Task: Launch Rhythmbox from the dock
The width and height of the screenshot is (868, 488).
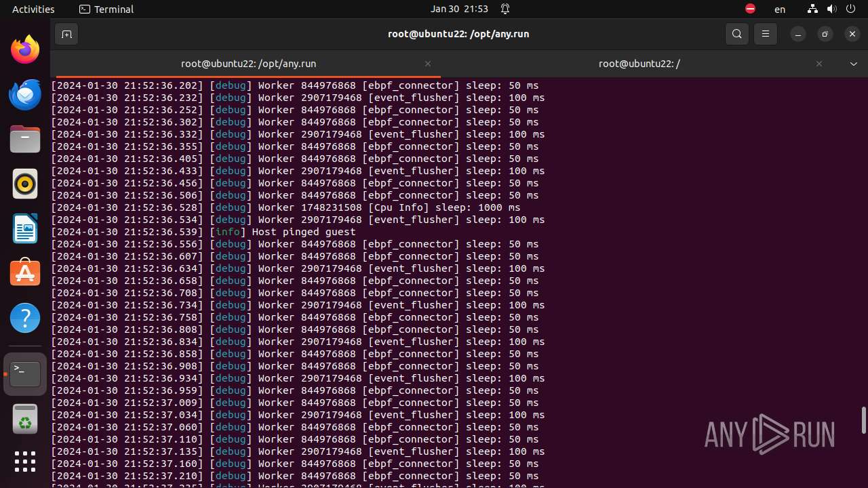Action: pos(25,184)
